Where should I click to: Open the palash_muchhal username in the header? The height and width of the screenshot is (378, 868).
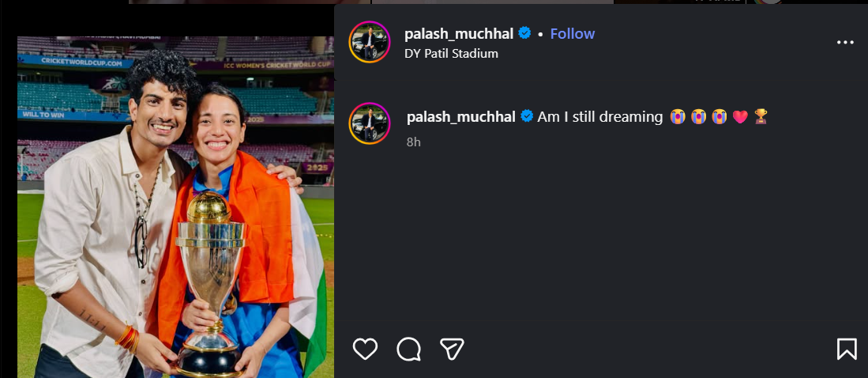459,34
